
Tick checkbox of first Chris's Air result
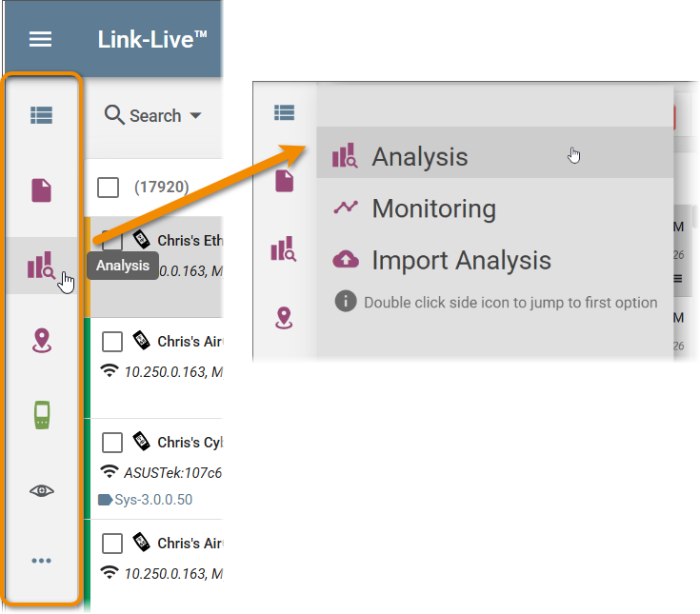pos(112,342)
